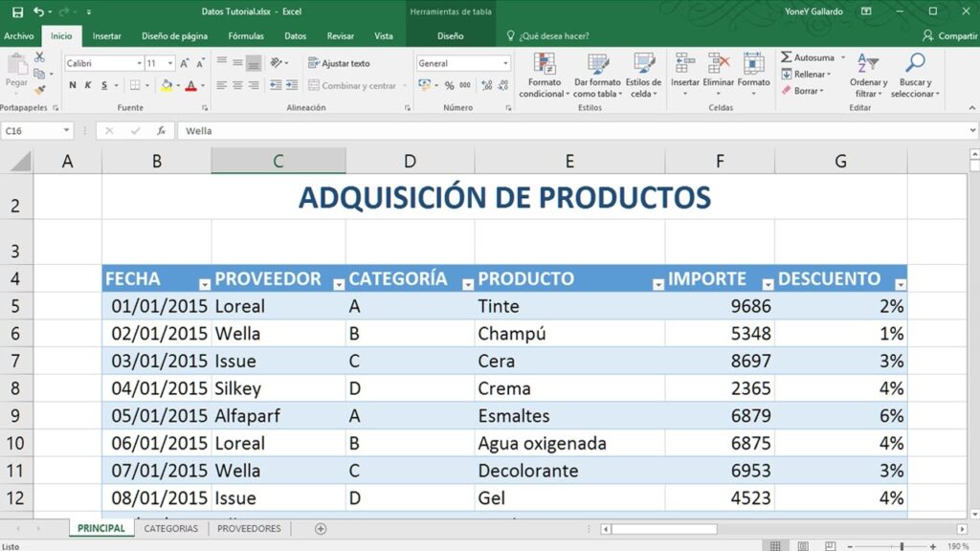Expand the General number format combo box
Viewport: 980px width, 551px height.
tap(506, 63)
